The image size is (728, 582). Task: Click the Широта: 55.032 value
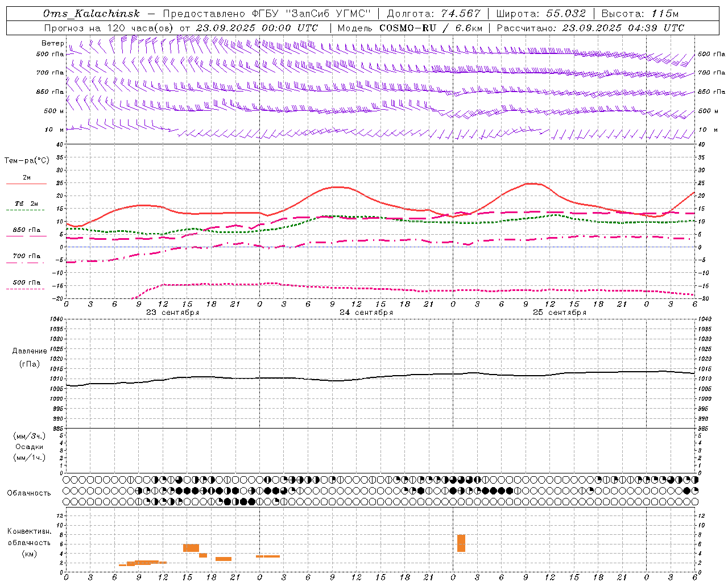coord(541,14)
